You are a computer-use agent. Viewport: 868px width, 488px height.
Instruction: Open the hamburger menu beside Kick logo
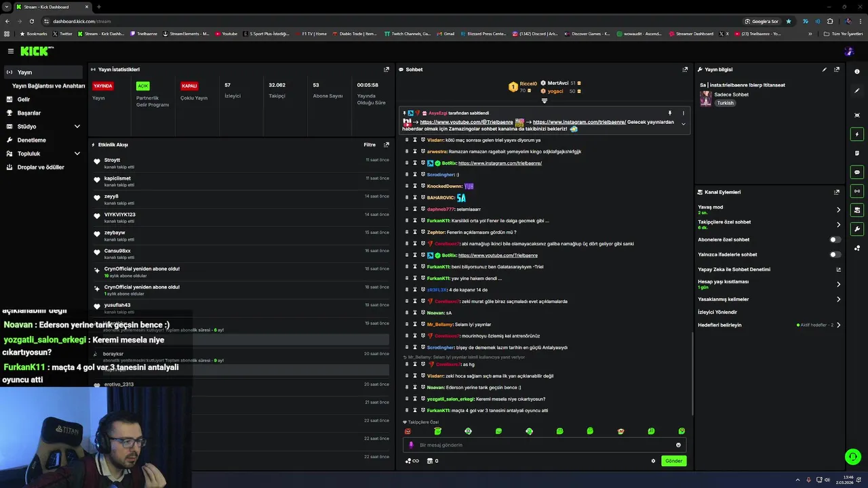(x=11, y=51)
